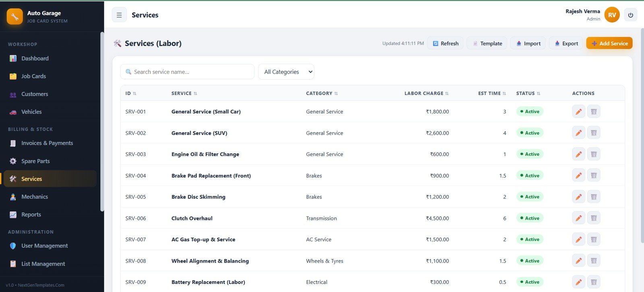Open Customers in sidebar
This screenshot has height=292, width=644.
pos(50,94)
